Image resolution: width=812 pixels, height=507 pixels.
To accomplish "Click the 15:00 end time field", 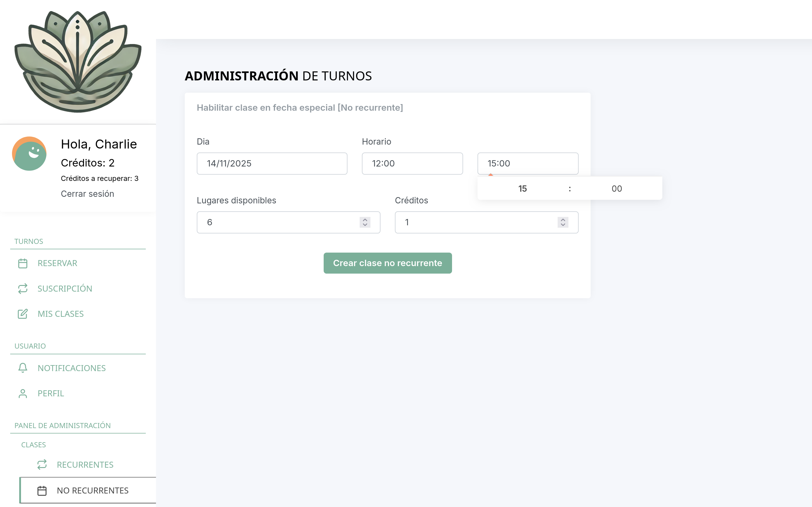I will [x=527, y=163].
